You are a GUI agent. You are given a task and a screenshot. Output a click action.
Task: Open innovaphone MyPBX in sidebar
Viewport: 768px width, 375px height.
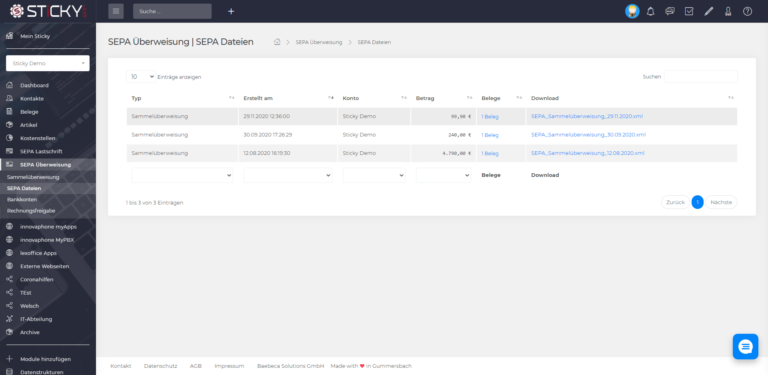click(x=48, y=240)
